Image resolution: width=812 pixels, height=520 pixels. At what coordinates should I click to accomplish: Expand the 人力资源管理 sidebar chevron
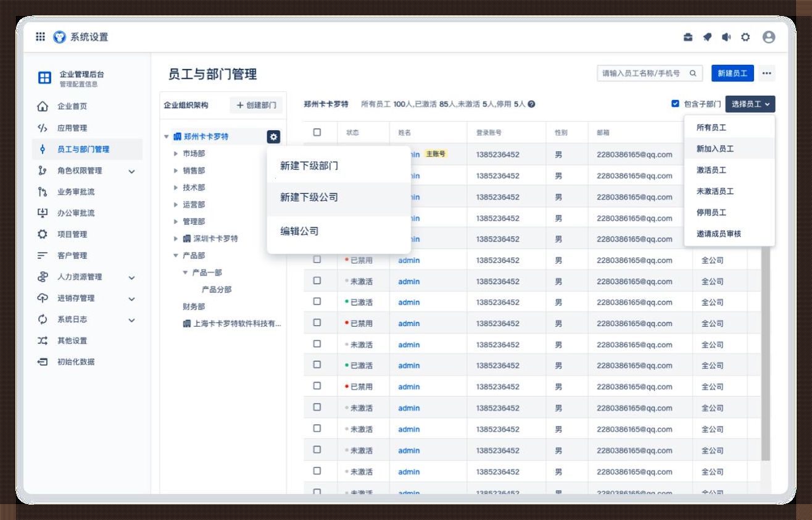131,277
